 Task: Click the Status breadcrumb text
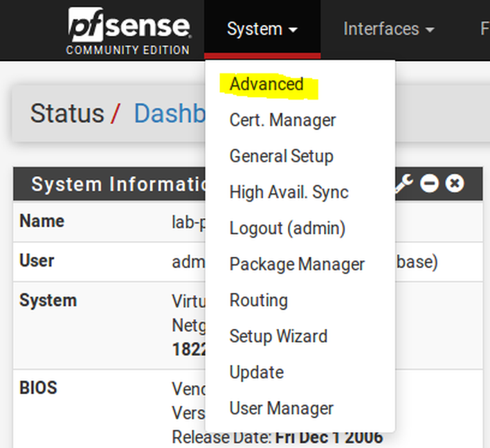(67, 113)
